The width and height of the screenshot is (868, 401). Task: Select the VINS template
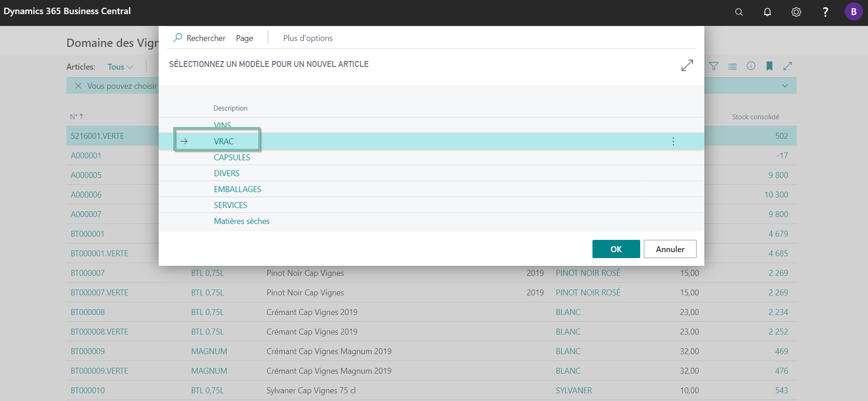(x=223, y=126)
